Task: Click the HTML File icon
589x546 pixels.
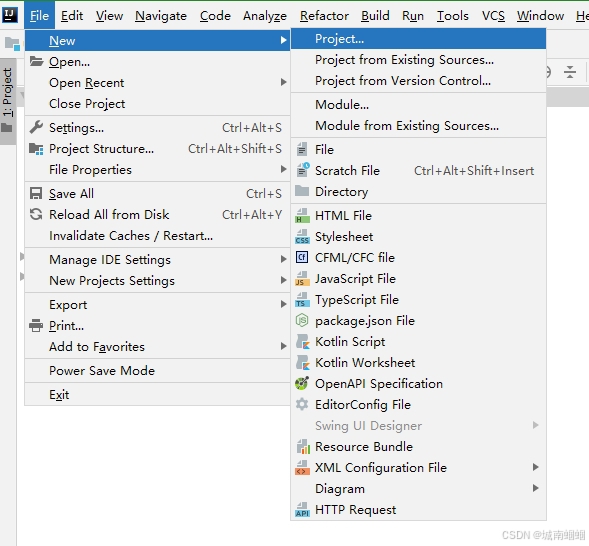Action: point(302,216)
